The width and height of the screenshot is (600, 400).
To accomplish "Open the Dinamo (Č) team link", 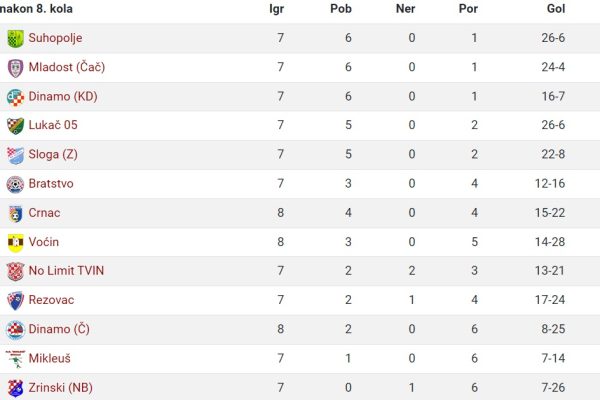I will 59,329.
